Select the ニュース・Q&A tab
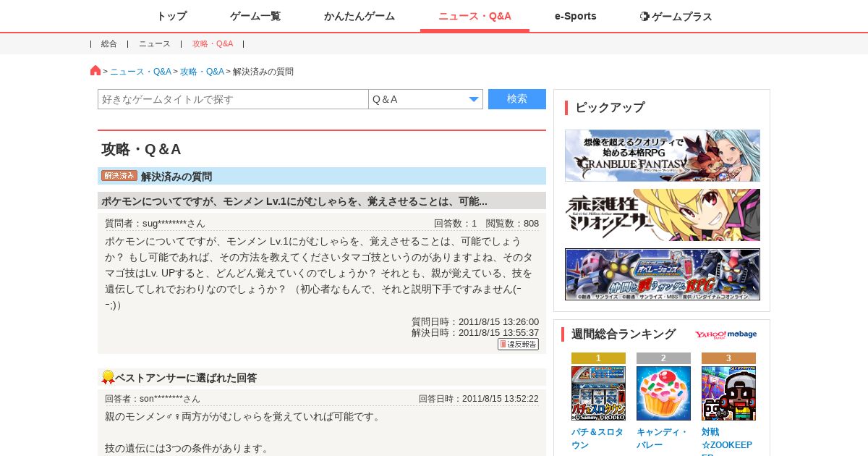 pos(475,16)
